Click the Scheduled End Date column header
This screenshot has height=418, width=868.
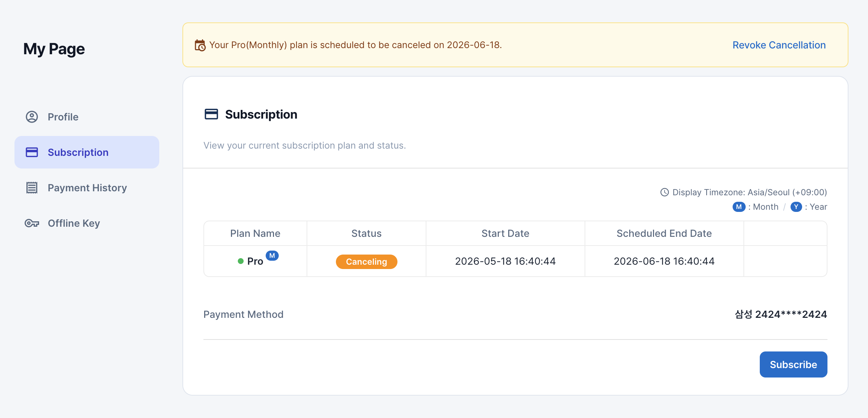664,233
